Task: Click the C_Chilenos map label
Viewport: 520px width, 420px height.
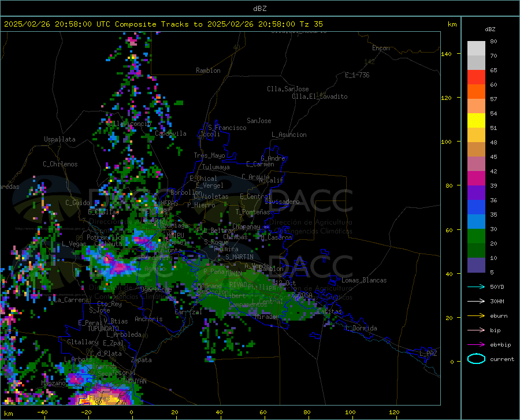Action: click(60, 164)
